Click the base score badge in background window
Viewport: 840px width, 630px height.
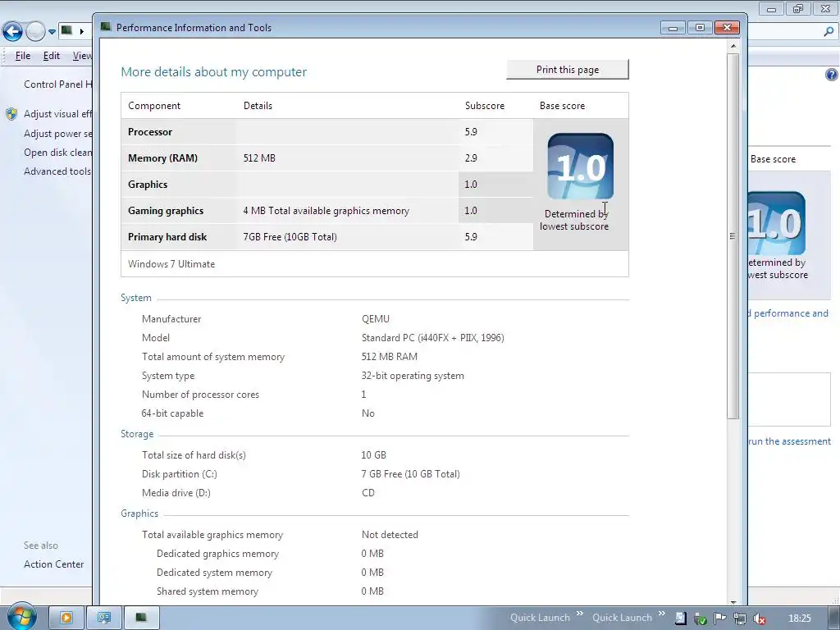pos(776,223)
